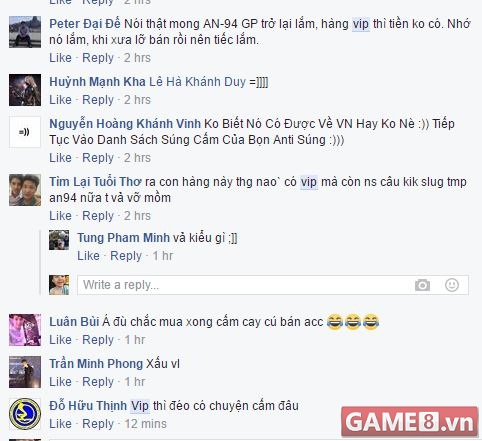Like Đỗ Hữu Thịnh's comment
Screen dimensions: 482x441
[60, 424]
